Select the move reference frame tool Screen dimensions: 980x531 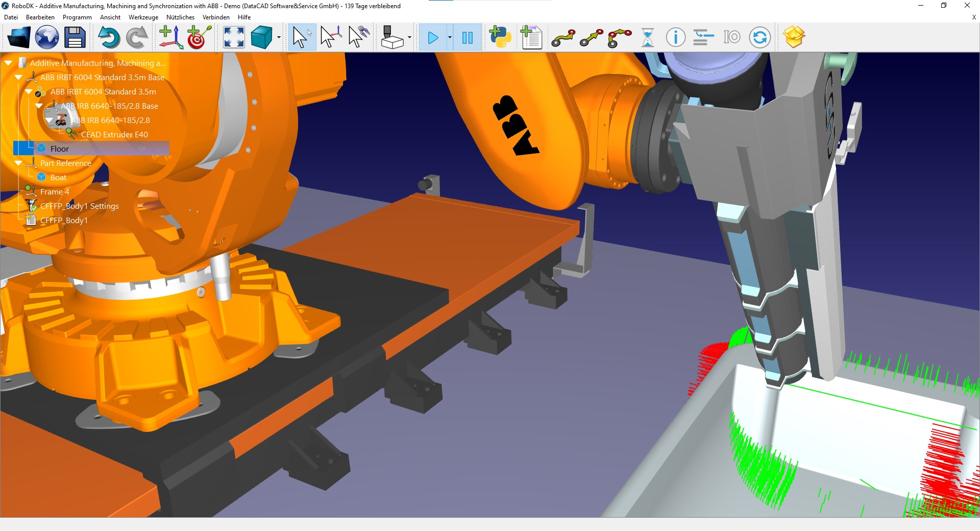[330, 37]
